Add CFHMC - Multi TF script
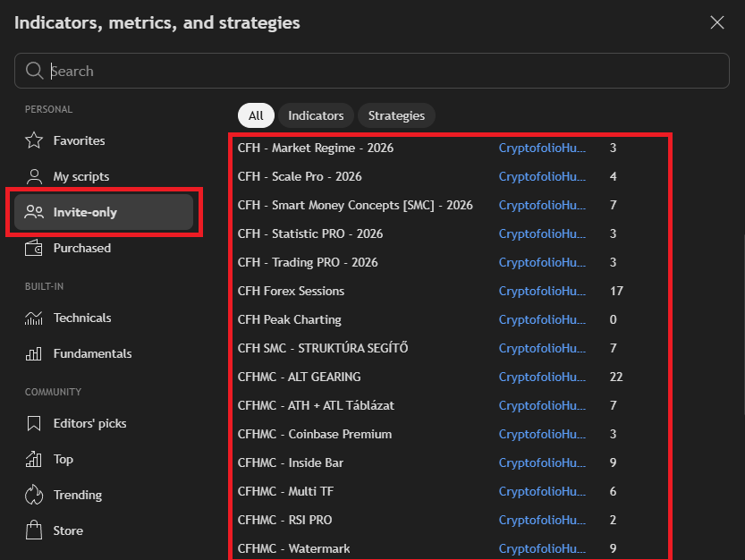 coord(285,491)
